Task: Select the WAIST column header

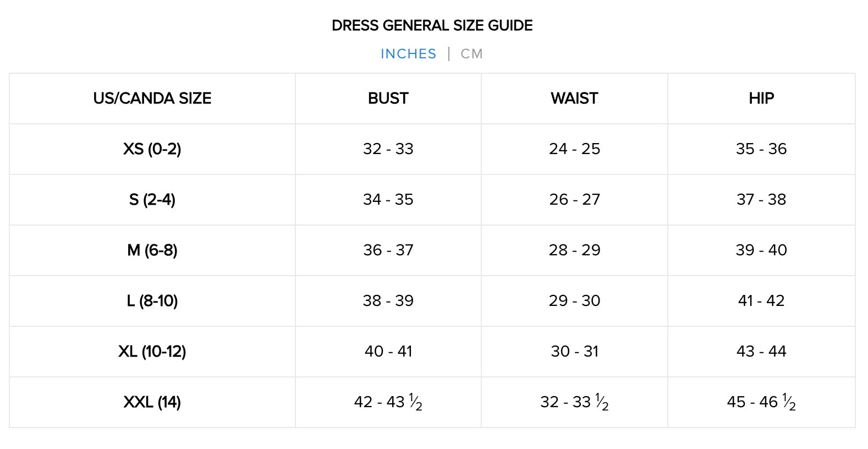Action: (574, 98)
